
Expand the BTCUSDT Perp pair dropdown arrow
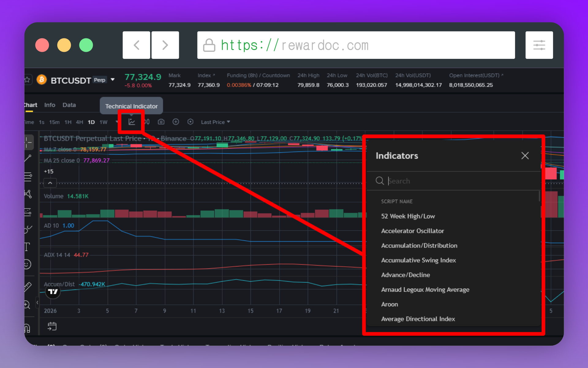pos(113,79)
